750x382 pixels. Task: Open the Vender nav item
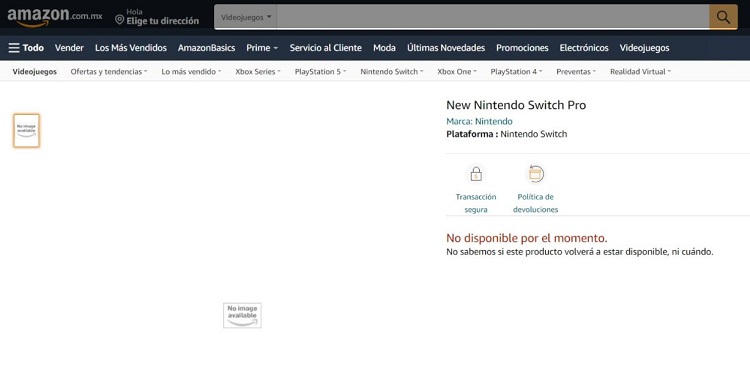tap(69, 48)
